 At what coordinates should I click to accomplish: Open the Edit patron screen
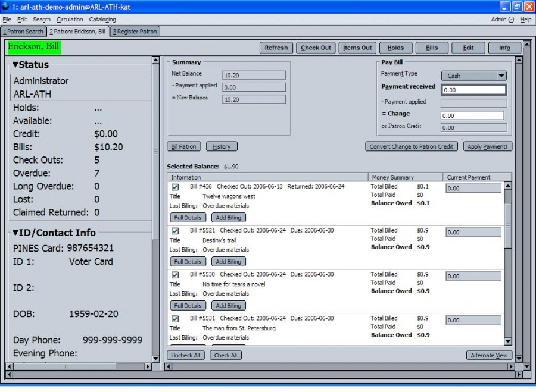[468, 48]
